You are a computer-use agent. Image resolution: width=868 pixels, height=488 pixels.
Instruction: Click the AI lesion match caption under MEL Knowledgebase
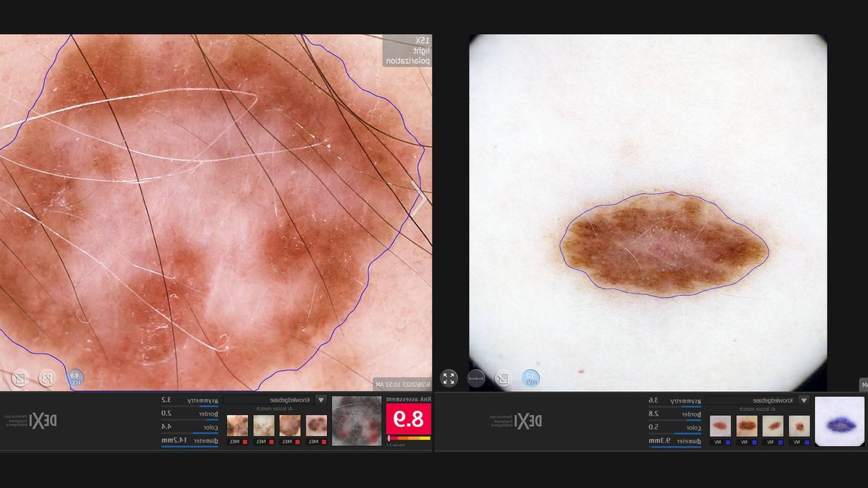pyautogui.click(x=274, y=408)
